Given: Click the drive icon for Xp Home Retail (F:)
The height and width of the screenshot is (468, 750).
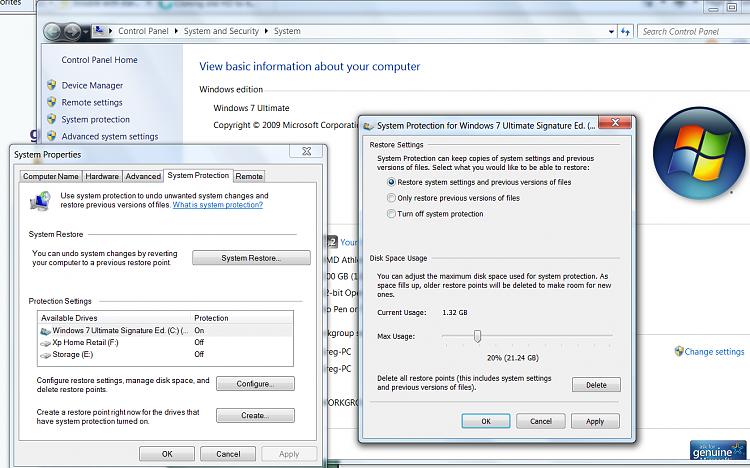Looking at the screenshot, I should pyautogui.click(x=45, y=343).
